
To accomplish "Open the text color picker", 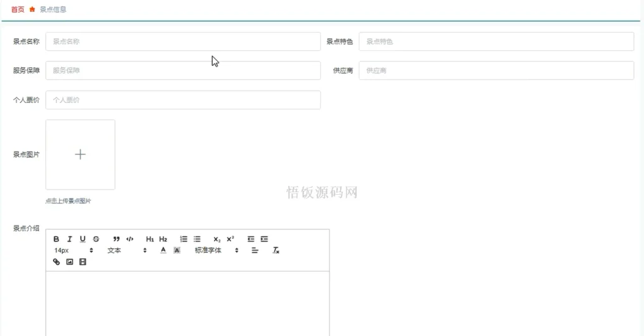I will tap(163, 250).
